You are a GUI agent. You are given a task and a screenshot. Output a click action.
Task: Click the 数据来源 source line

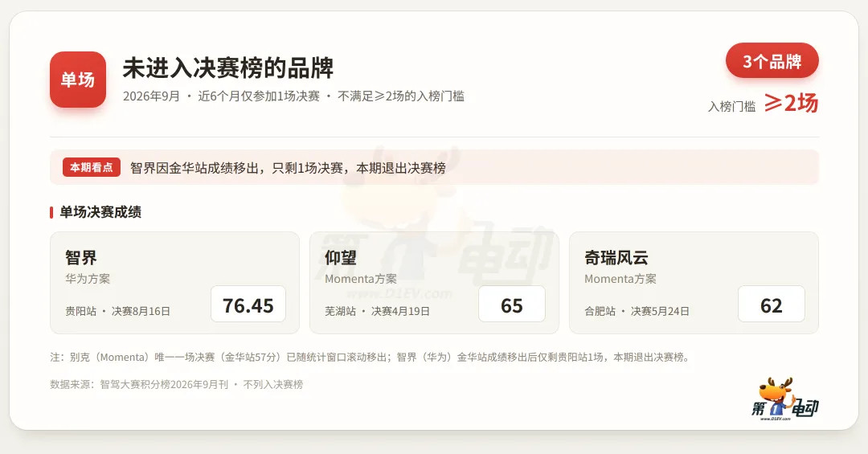coord(177,384)
